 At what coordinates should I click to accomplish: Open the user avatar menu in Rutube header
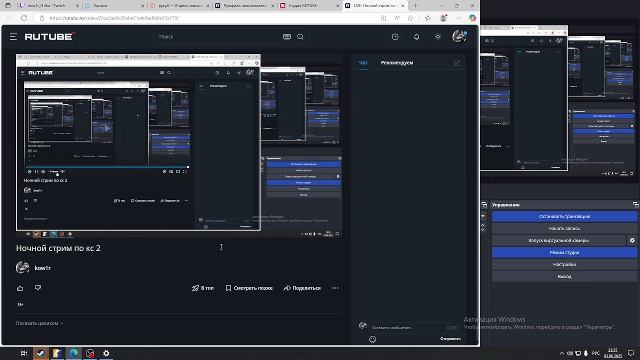click(x=459, y=36)
